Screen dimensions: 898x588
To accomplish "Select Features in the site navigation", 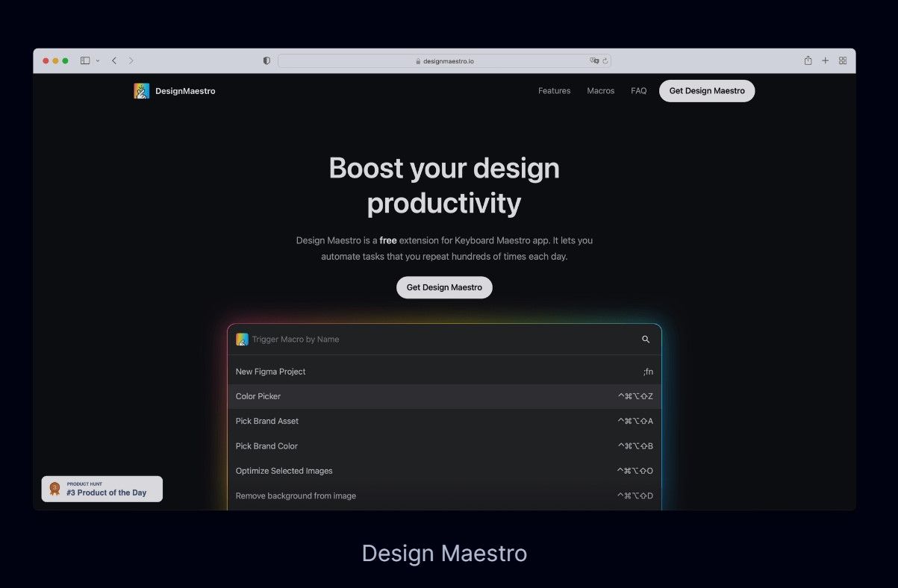I will [x=554, y=90].
